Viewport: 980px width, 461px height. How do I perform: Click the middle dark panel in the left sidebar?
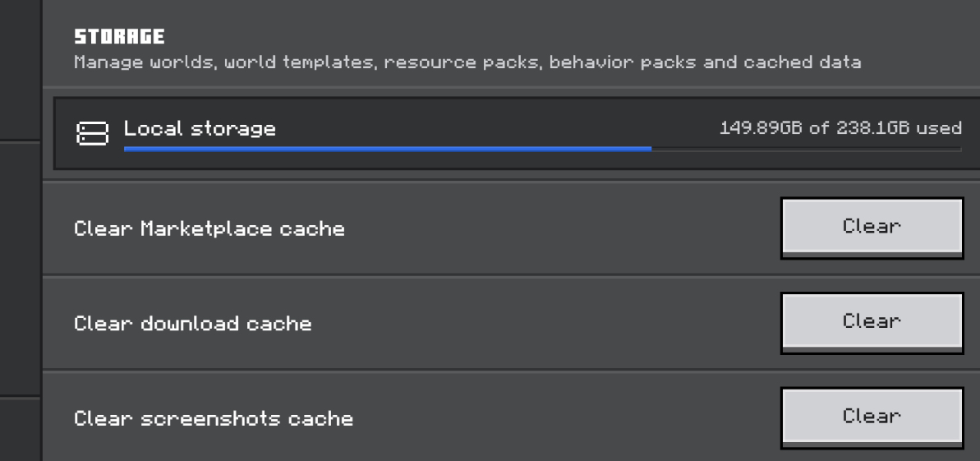click(x=20, y=269)
